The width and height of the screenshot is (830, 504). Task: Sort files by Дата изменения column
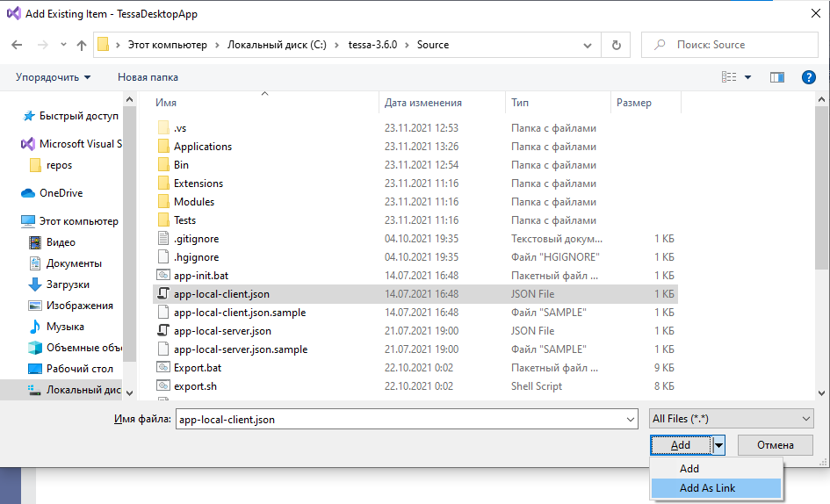423,103
